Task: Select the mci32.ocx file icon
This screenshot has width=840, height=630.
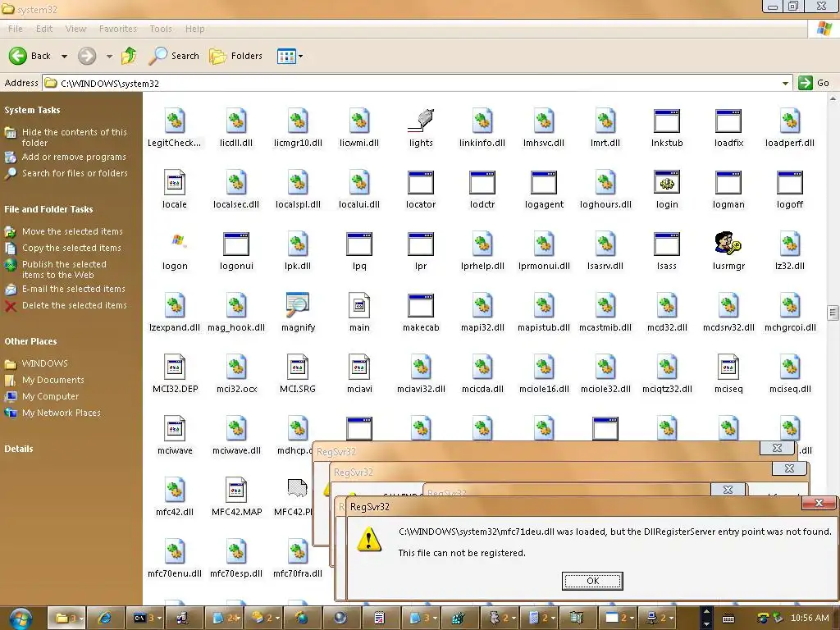Action: pyautogui.click(x=236, y=367)
